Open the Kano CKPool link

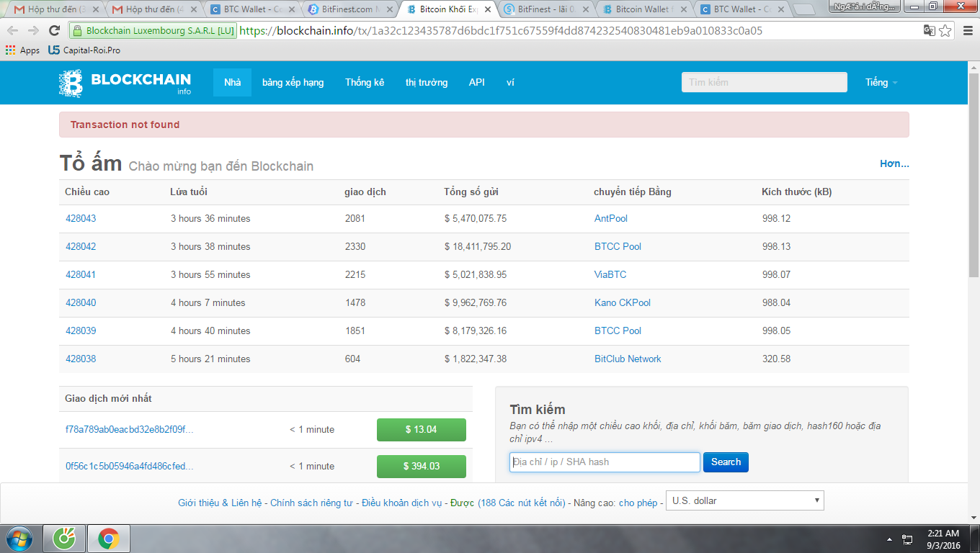623,303
